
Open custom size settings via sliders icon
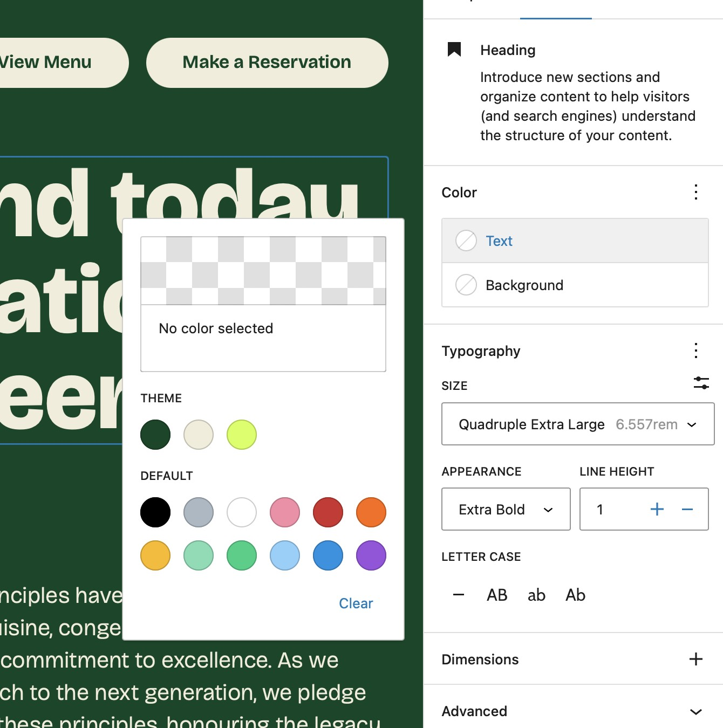701,382
